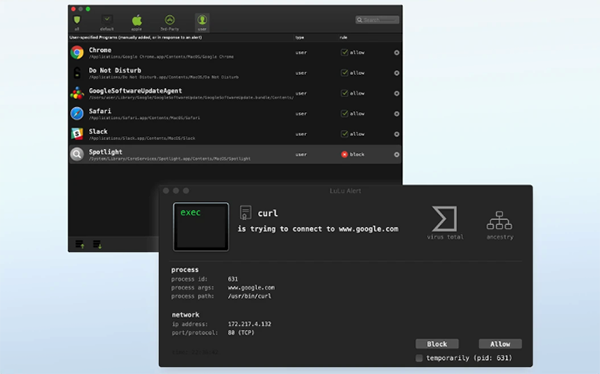
Task: Focus the rules Search field
Action: (377, 20)
